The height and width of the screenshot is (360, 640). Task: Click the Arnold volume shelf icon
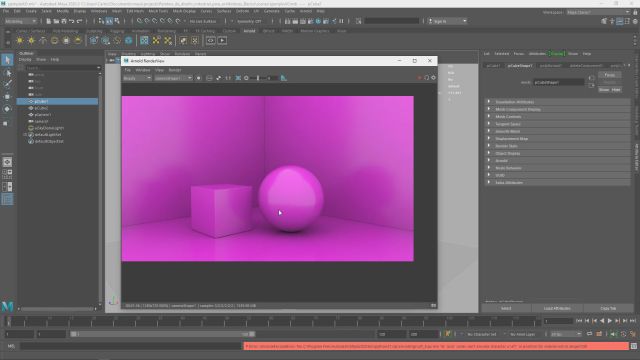(129, 40)
